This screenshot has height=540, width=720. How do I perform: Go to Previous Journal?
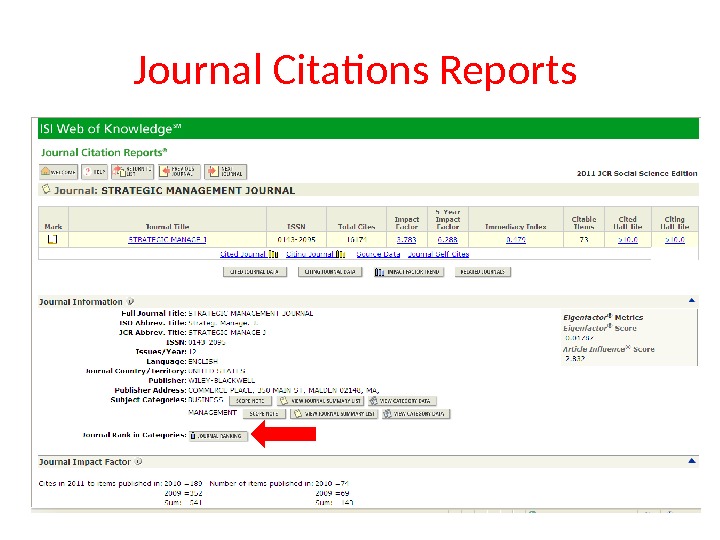coord(180,172)
